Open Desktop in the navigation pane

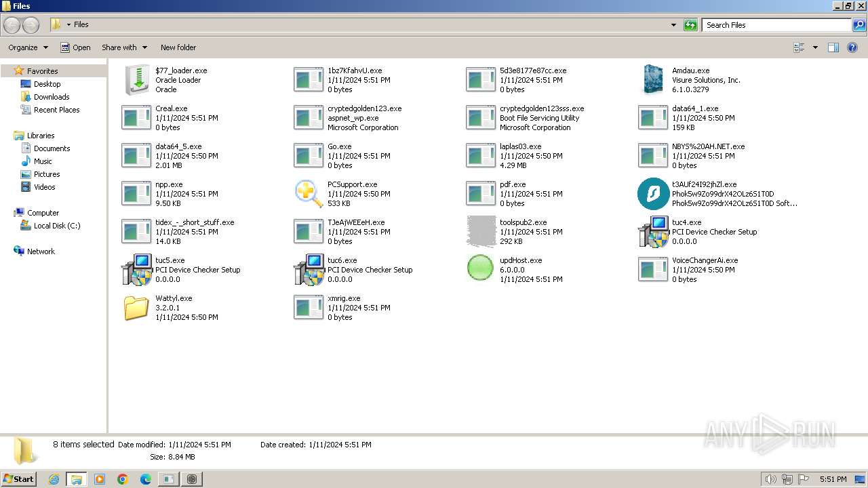(47, 84)
